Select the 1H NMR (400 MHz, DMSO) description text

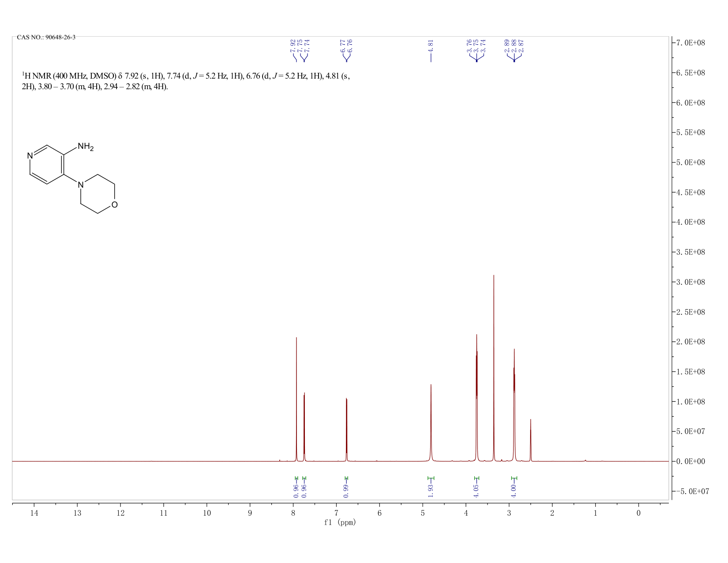pyautogui.click(x=186, y=81)
